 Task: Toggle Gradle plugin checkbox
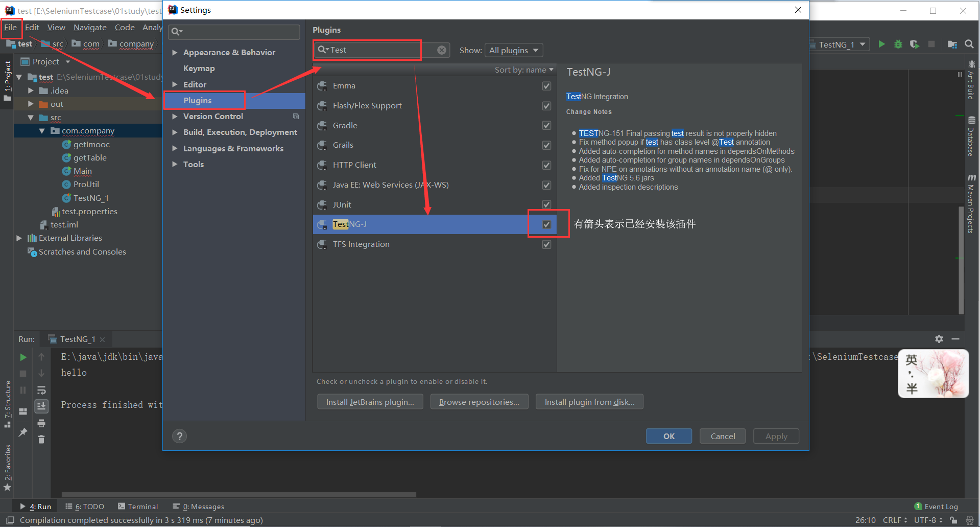[x=546, y=125]
